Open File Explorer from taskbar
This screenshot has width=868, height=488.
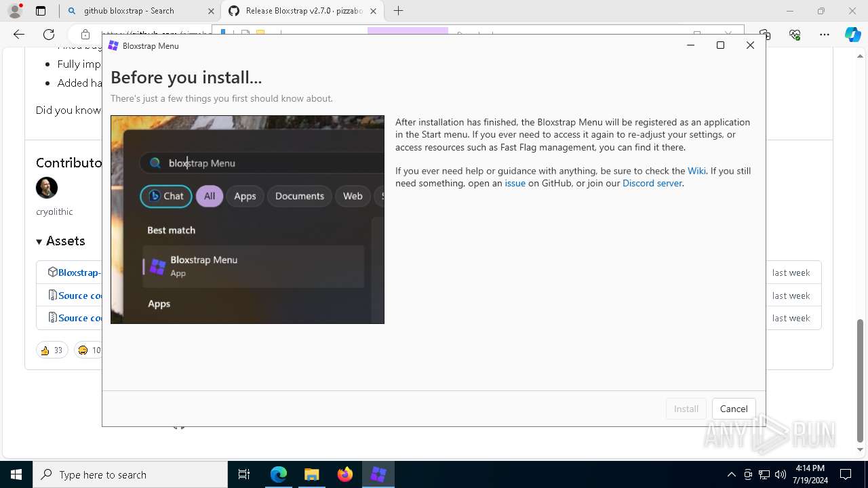tap(311, 474)
